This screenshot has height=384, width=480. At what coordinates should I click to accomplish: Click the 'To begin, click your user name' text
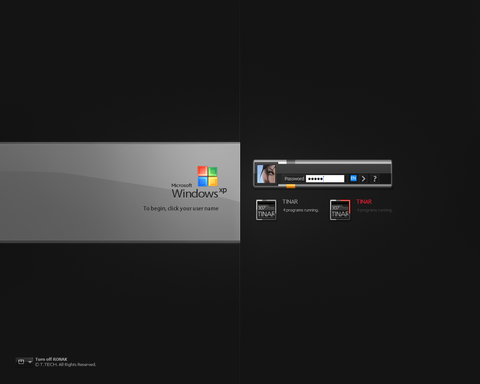pos(181,208)
